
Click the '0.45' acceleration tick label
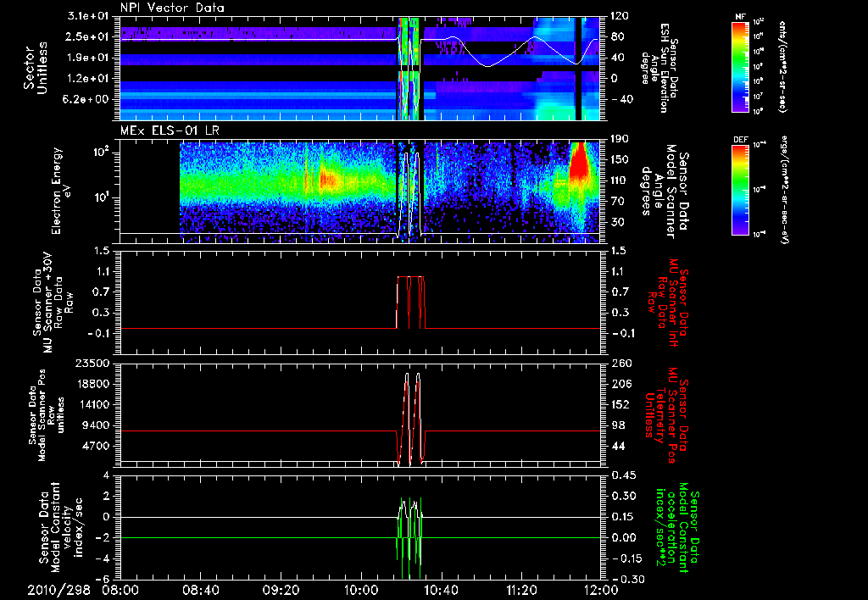click(x=623, y=475)
